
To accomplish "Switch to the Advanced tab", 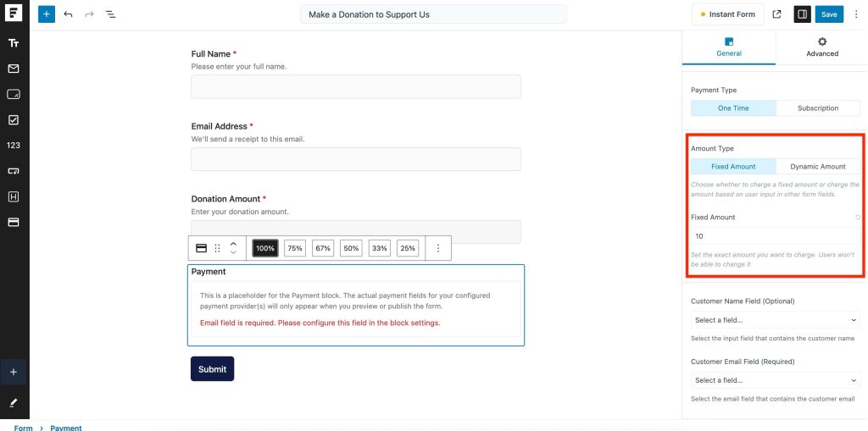I will coord(821,47).
